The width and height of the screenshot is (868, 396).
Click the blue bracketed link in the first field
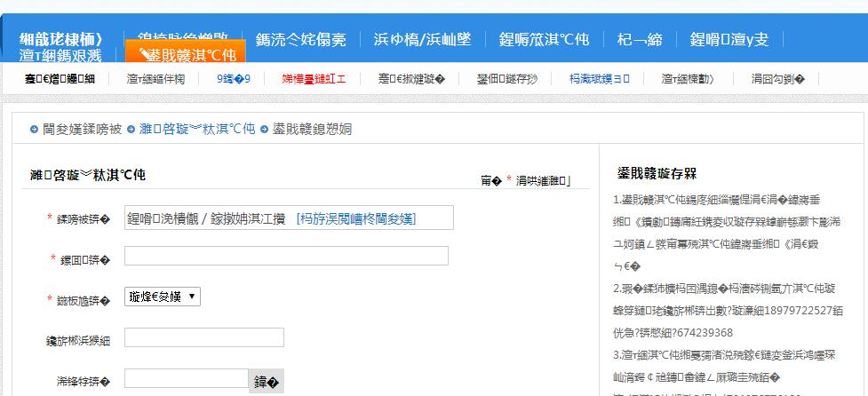356,218
